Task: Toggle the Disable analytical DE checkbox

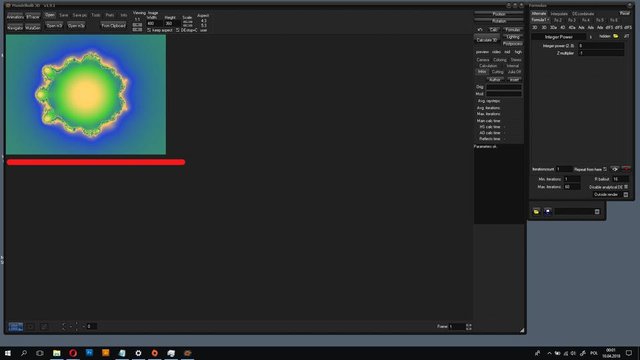Action: click(626, 187)
